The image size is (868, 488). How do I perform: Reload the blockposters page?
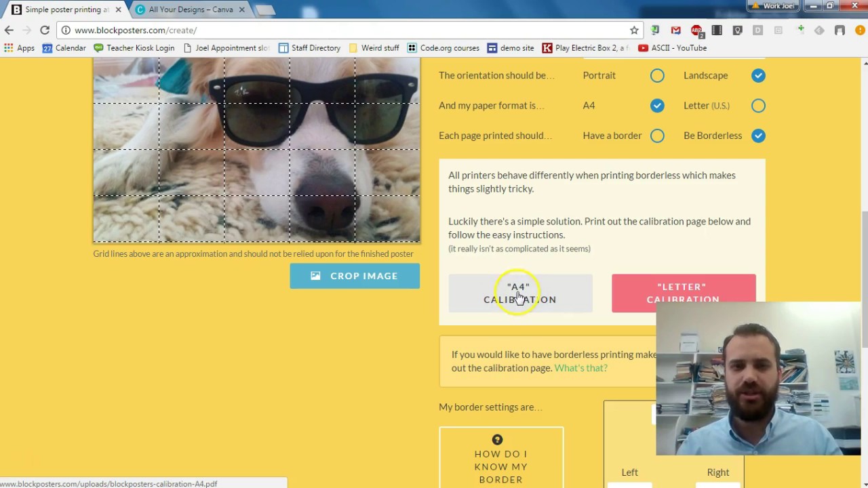click(x=45, y=30)
